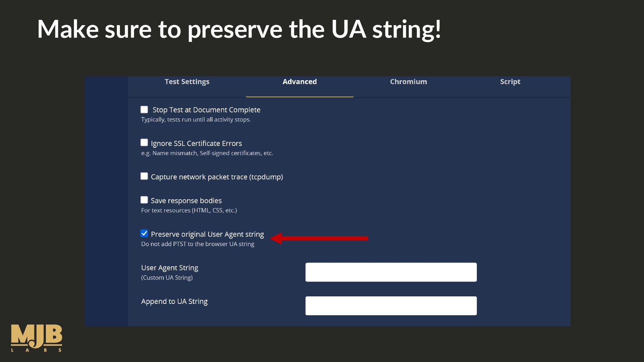
Task: Tick the Save response bodies checkbox
Action: point(144,200)
